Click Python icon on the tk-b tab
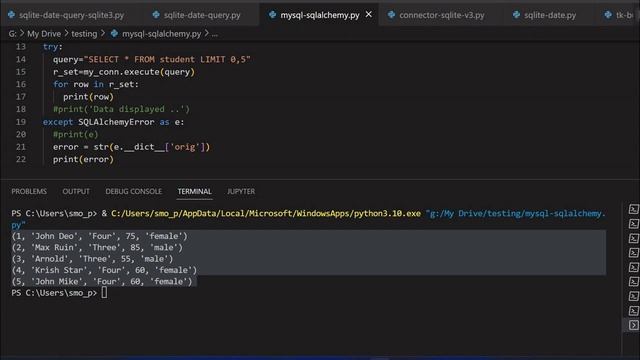The width and height of the screenshot is (640, 360). tap(608, 15)
